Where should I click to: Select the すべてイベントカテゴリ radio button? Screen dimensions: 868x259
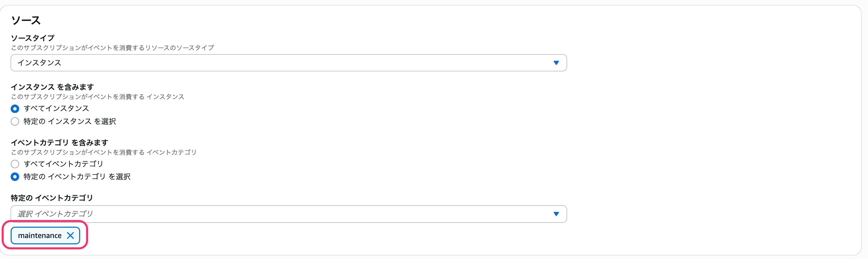click(15, 164)
